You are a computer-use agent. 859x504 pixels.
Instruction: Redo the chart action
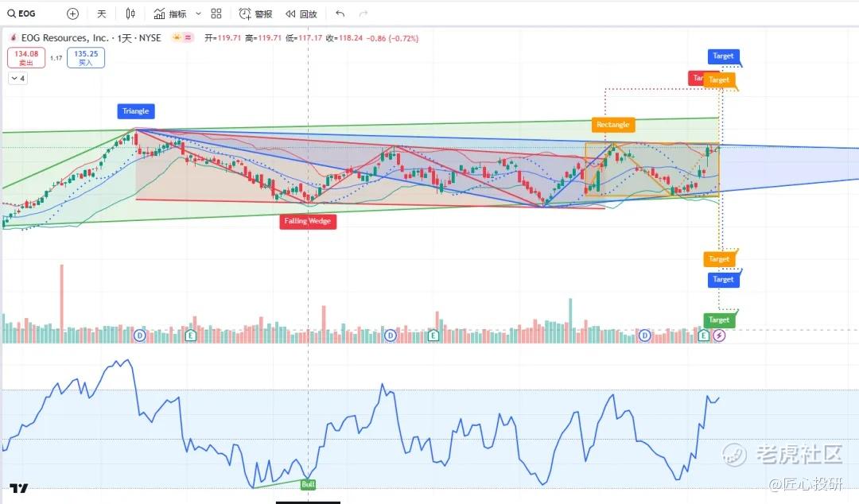tap(363, 14)
